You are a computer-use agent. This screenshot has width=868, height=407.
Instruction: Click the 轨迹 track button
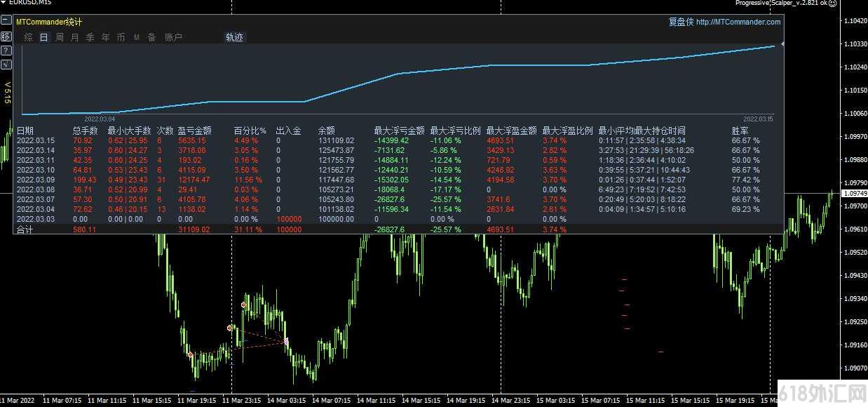point(234,37)
